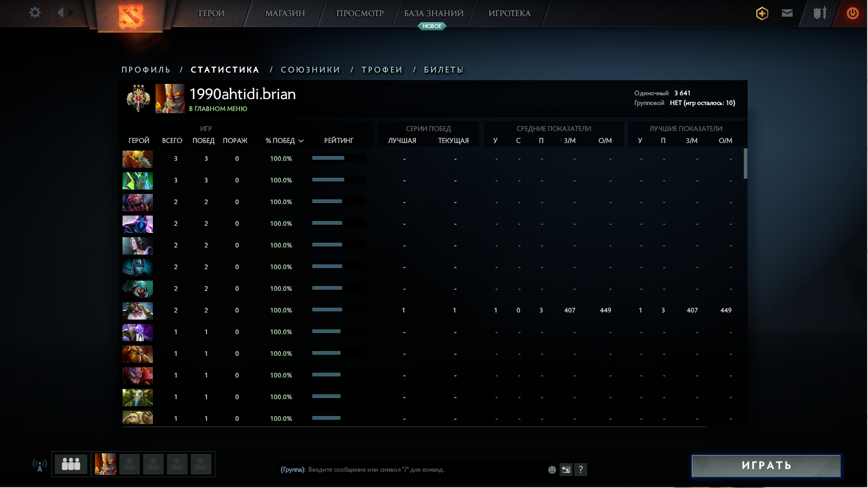Open messages via envelope icon
The image size is (868, 488).
[x=787, y=12]
